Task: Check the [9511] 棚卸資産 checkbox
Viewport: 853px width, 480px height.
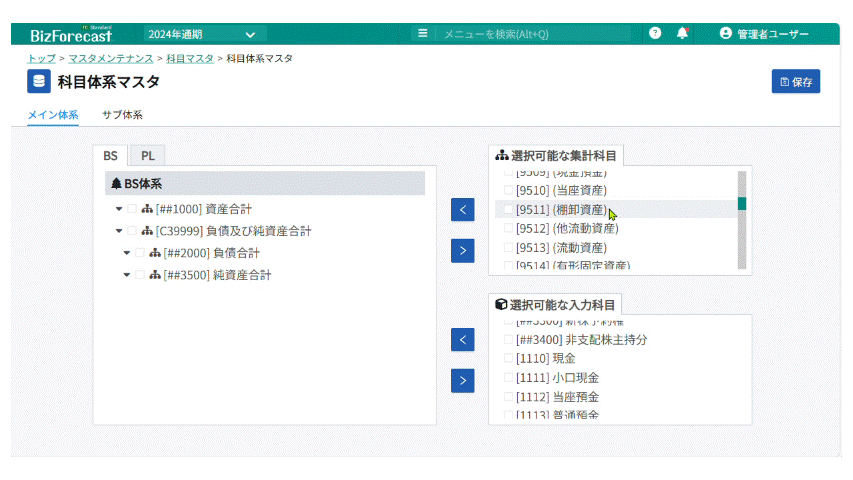Action: [508, 210]
